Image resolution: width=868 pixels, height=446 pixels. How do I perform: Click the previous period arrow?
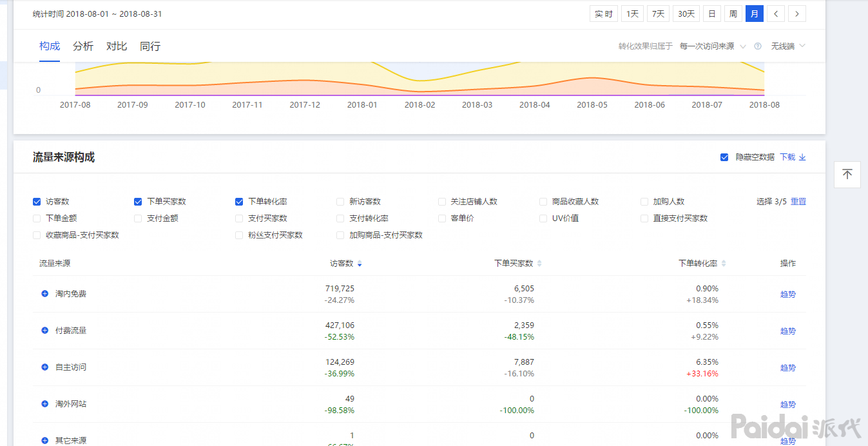pyautogui.click(x=776, y=14)
